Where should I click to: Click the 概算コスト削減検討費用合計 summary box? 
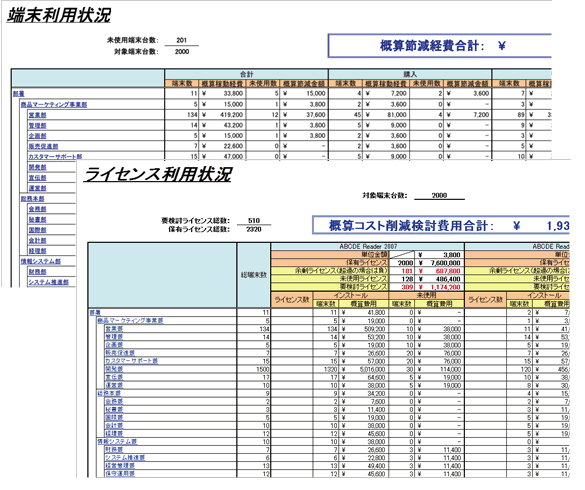tap(441, 225)
